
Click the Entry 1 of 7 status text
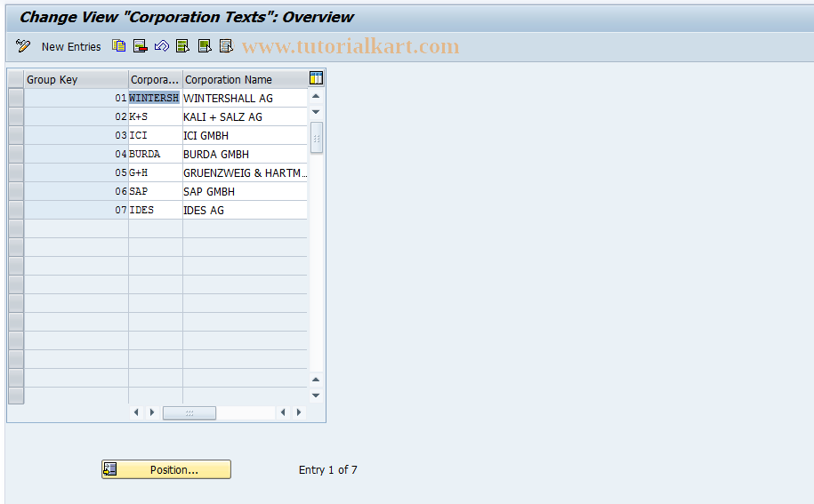[x=328, y=469]
